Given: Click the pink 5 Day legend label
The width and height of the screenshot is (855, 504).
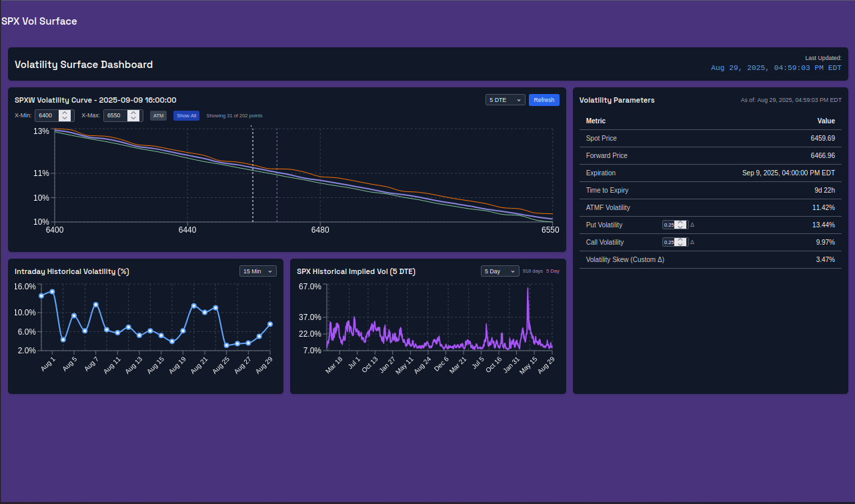Looking at the screenshot, I should (553, 271).
